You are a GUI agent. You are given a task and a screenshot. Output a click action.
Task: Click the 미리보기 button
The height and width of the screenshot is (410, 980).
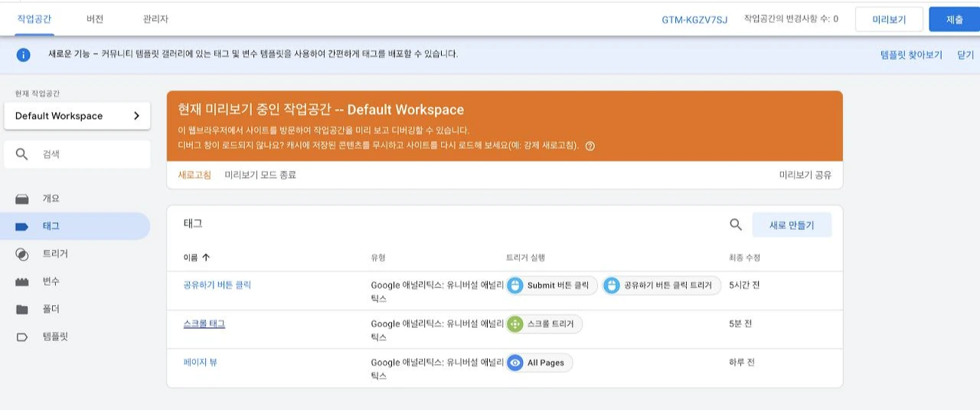pos(889,20)
